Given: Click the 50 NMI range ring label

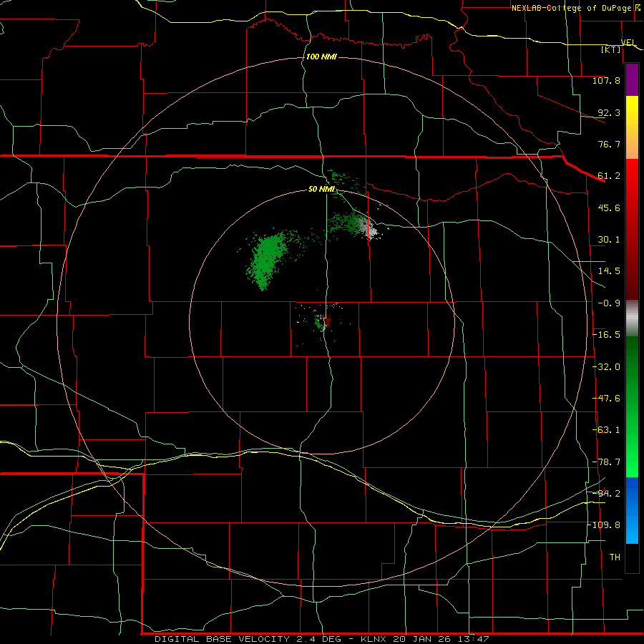Looking at the screenshot, I should click(x=321, y=189).
